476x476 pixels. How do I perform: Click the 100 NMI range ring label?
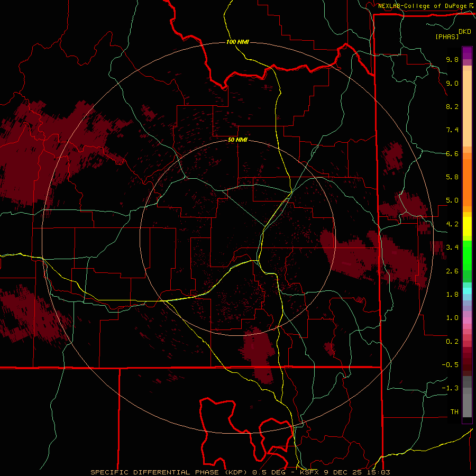pyautogui.click(x=237, y=42)
